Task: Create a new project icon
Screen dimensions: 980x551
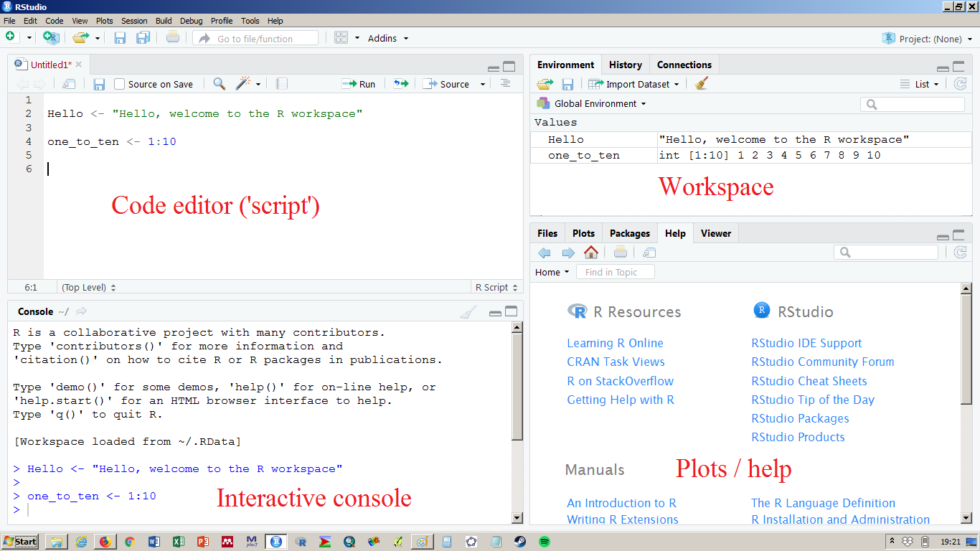Action: (x=51, y=37)
